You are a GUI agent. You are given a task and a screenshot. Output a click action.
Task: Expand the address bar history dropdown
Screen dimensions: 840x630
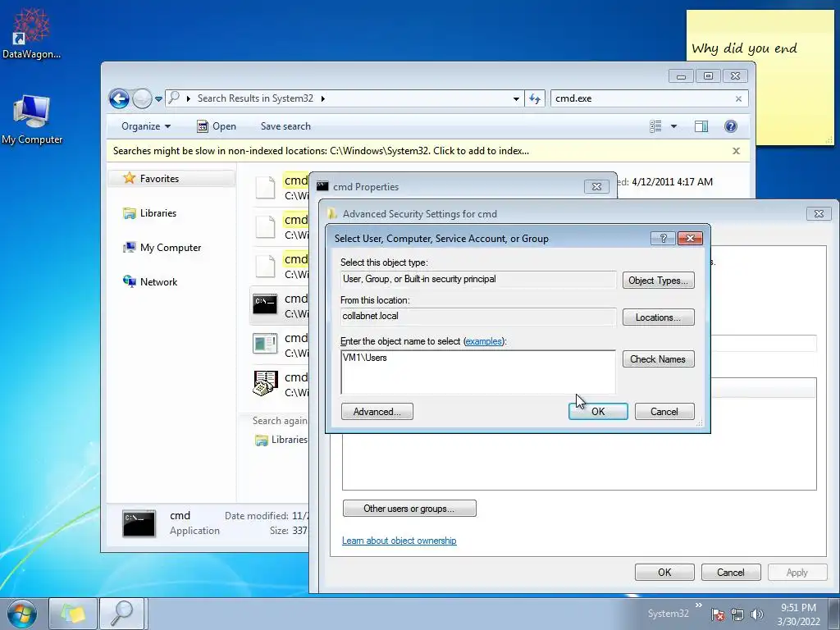click(x=516, y=98)
